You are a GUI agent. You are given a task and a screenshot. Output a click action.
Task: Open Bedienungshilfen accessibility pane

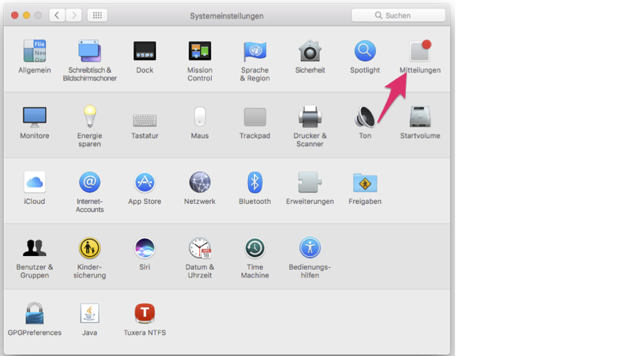[310, 248]
